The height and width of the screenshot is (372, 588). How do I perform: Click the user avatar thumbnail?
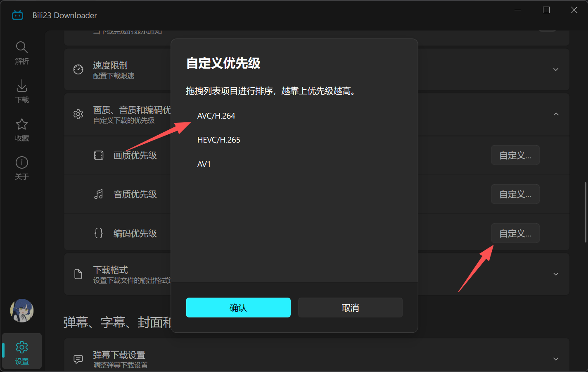point(21,310)
